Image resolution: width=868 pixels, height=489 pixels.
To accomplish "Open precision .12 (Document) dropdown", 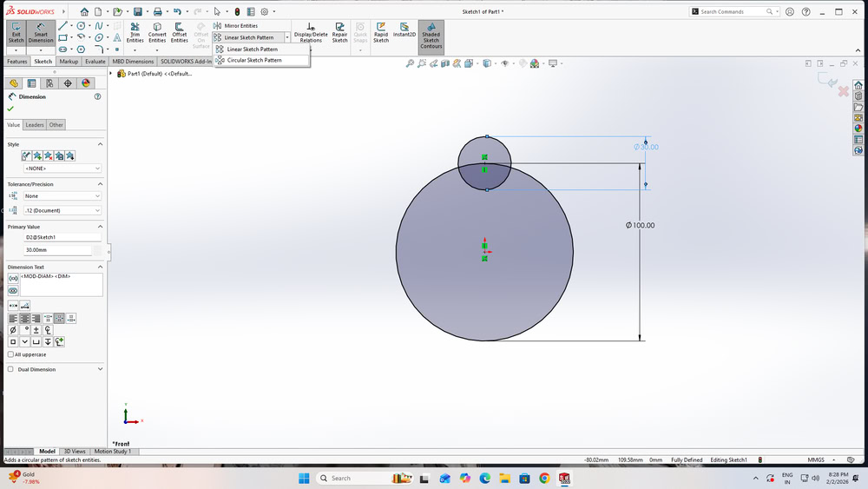I will coord(62,210).
